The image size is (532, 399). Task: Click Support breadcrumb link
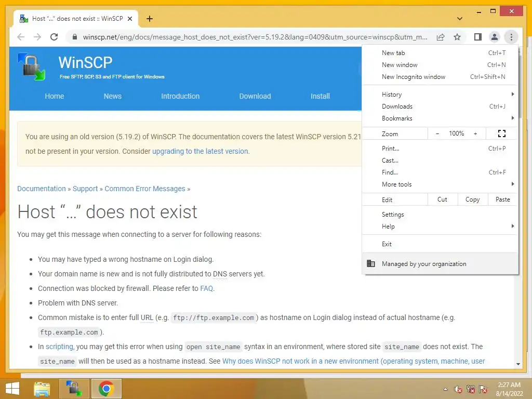click(x=85, y=189)
